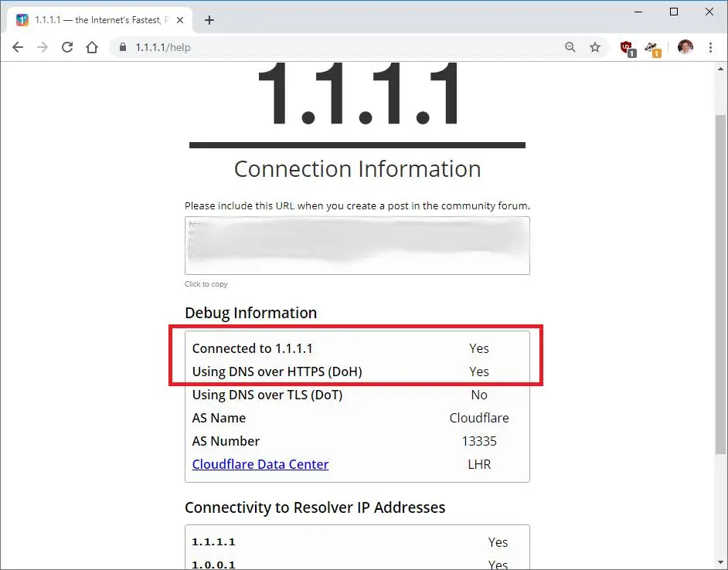Click the scrollbar down arrow
This screenshot has height=570, width=728.
pyautogui.click(x=720, y=564)
